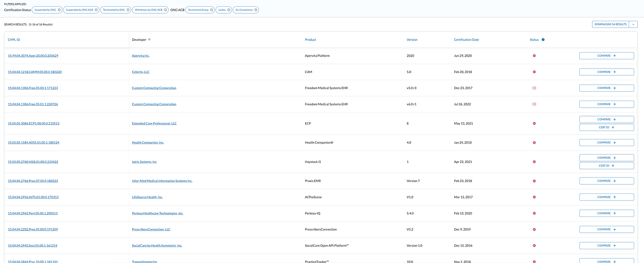Click the Developer column sort arrow
Screen dimensions: 644x263
tap(149, 40)
